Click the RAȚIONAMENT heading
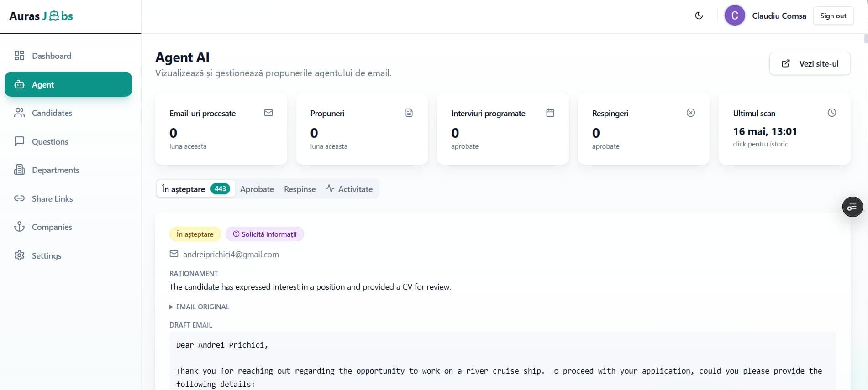Screen dimensions: 868x390 [194, 273]
